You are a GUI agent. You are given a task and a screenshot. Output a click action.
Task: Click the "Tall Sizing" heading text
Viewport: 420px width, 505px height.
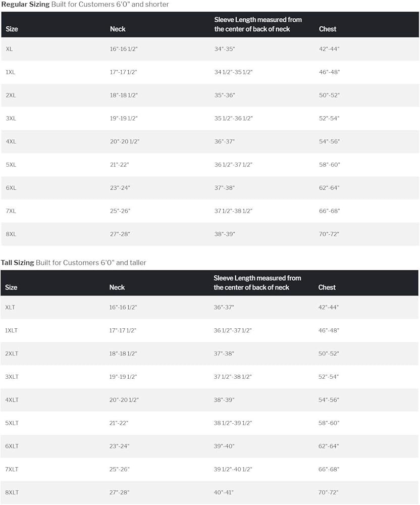18,263
